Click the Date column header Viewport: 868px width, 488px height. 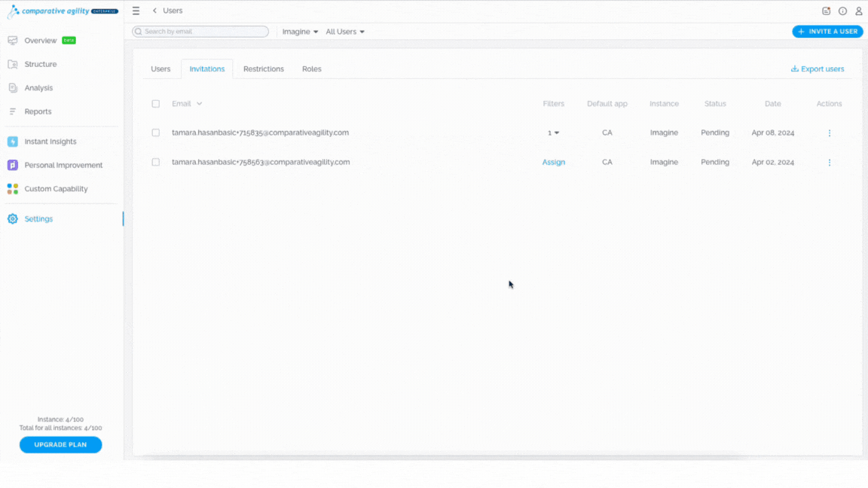click(773, 104)
